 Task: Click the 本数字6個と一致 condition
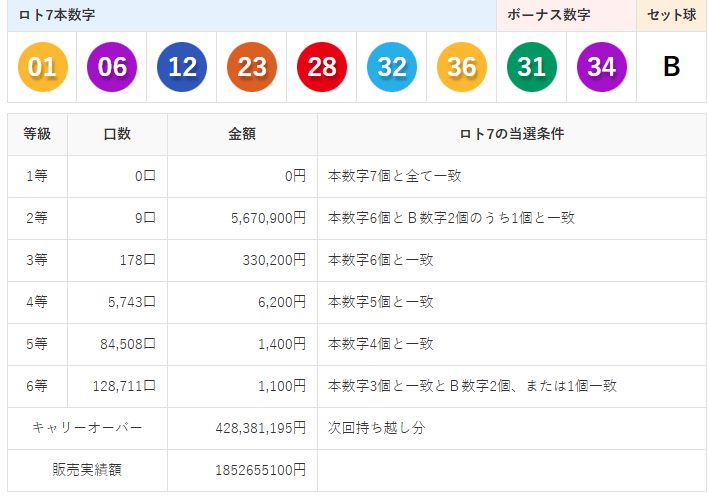click(x=381, y=260)
